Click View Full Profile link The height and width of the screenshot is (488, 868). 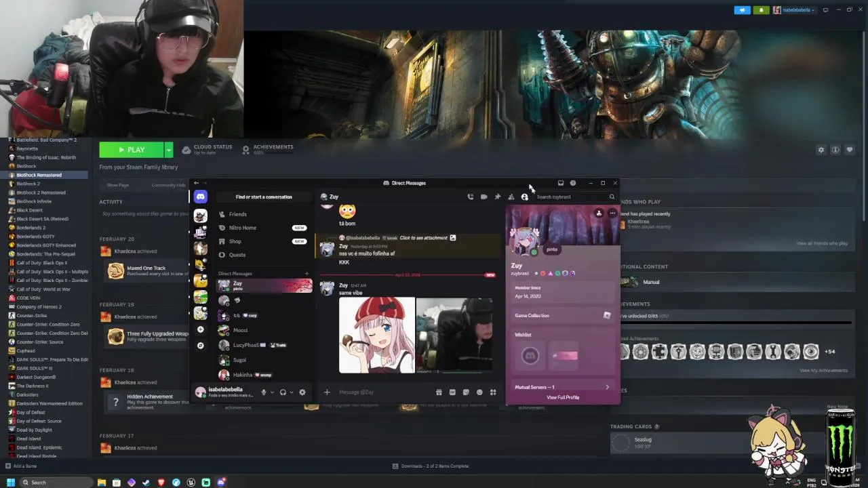pos(563,397)
